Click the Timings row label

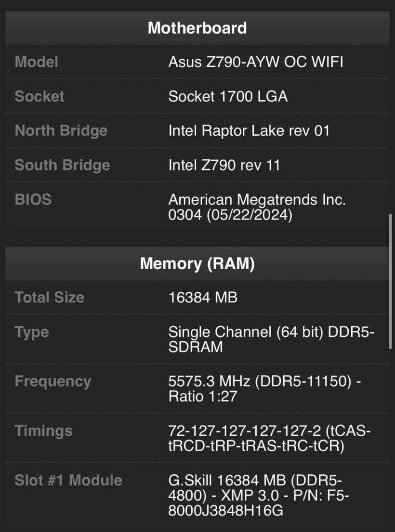click(x=43, y=431)
